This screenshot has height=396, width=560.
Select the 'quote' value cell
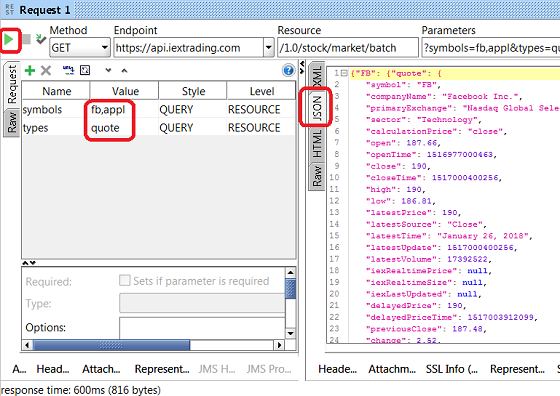tap(124, 127)
